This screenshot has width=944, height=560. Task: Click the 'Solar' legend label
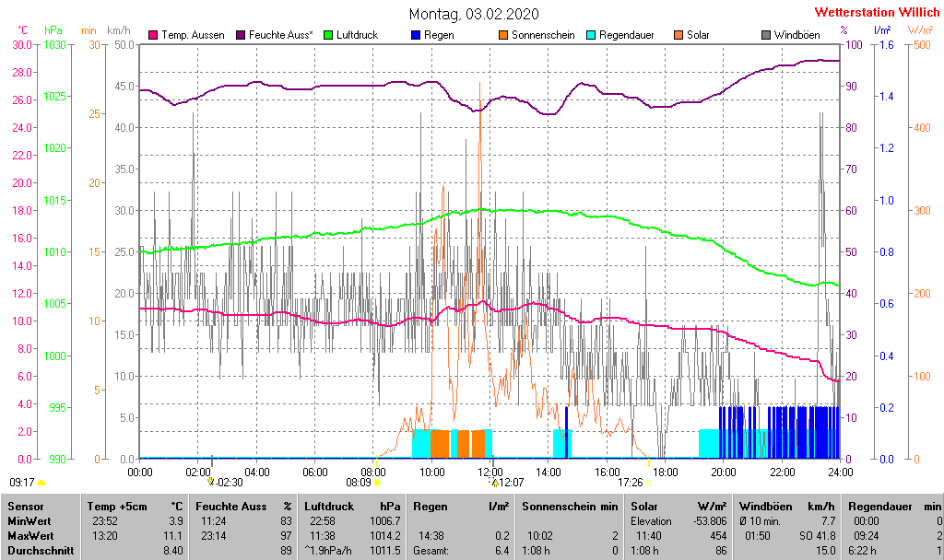coord(698,35)
